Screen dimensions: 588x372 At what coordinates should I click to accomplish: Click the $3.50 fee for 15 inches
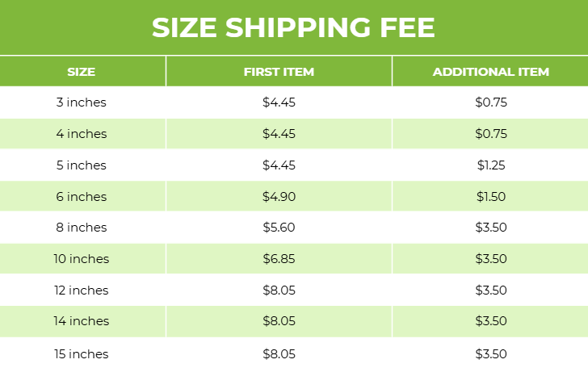tap(490, 354)
